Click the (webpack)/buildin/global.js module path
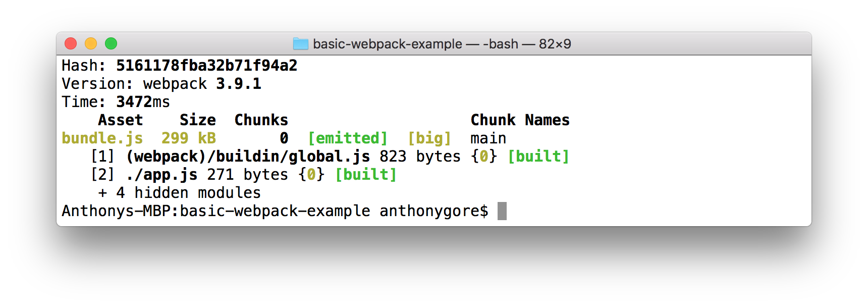The image size is (868, 307). [x=247, y=157]
